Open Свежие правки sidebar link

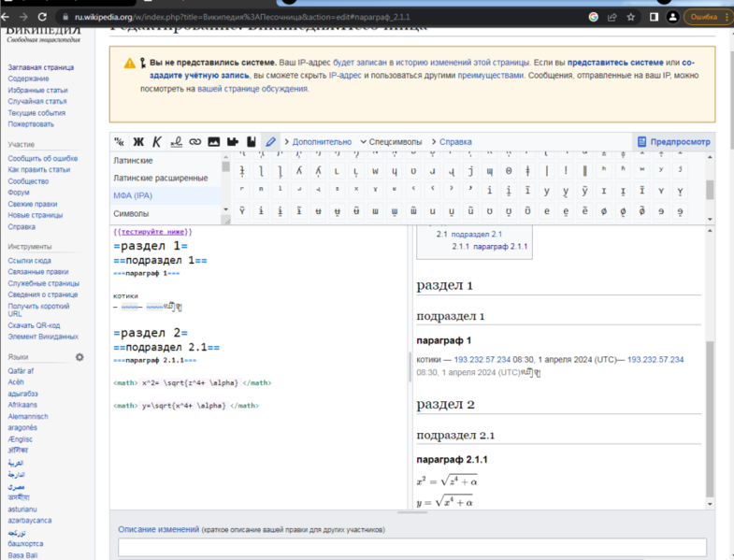click(x=33, y=204)
